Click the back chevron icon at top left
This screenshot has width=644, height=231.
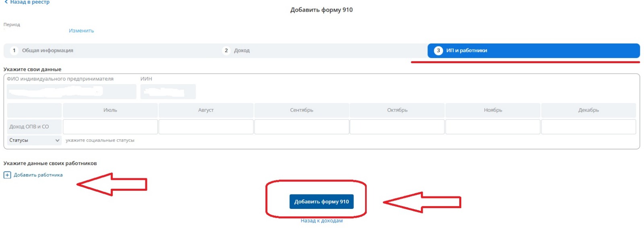pos(6,2)
